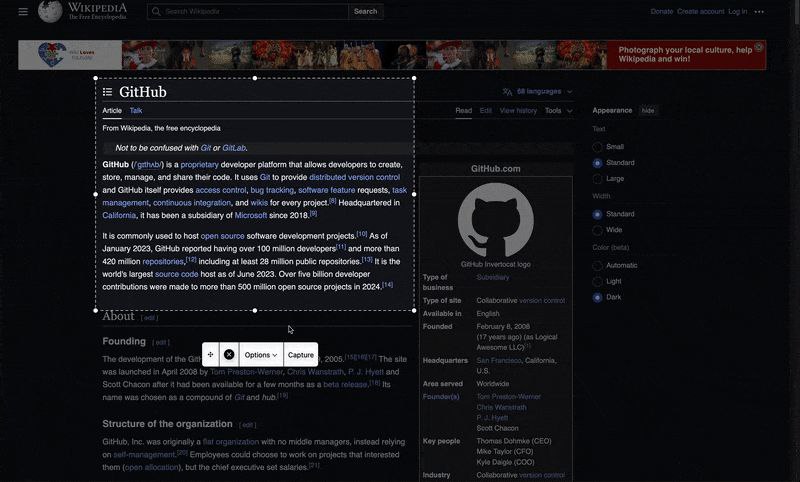Click the three-dots personal tools icon
Screen dimensions: 800x482
pyautogui.click(x=759, y=11)
